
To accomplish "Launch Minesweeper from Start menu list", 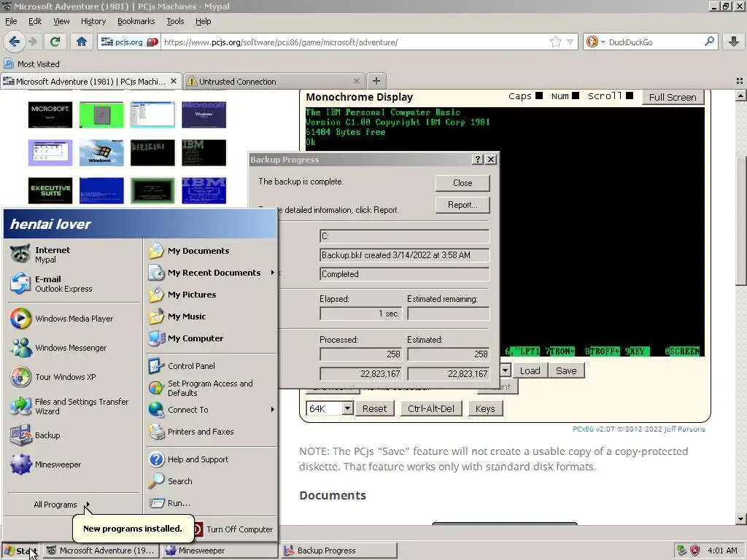I will pos(74,464).
